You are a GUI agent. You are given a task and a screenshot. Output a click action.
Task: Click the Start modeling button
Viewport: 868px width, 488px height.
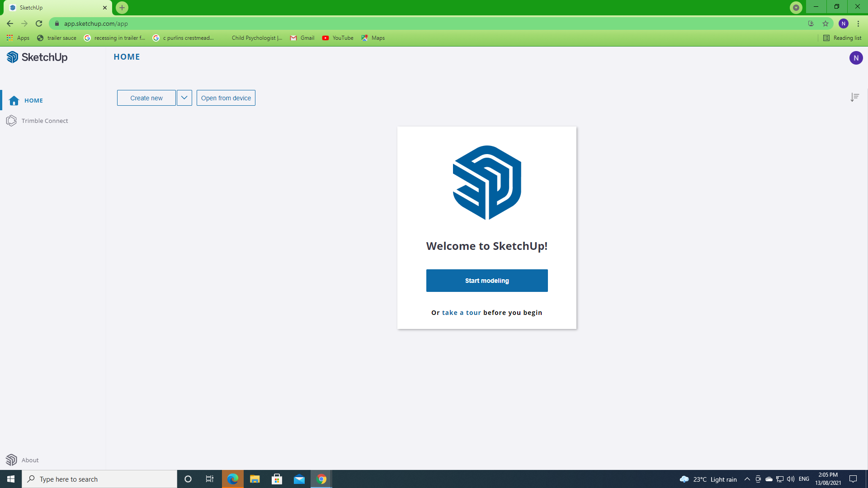[x=487, y=281]
